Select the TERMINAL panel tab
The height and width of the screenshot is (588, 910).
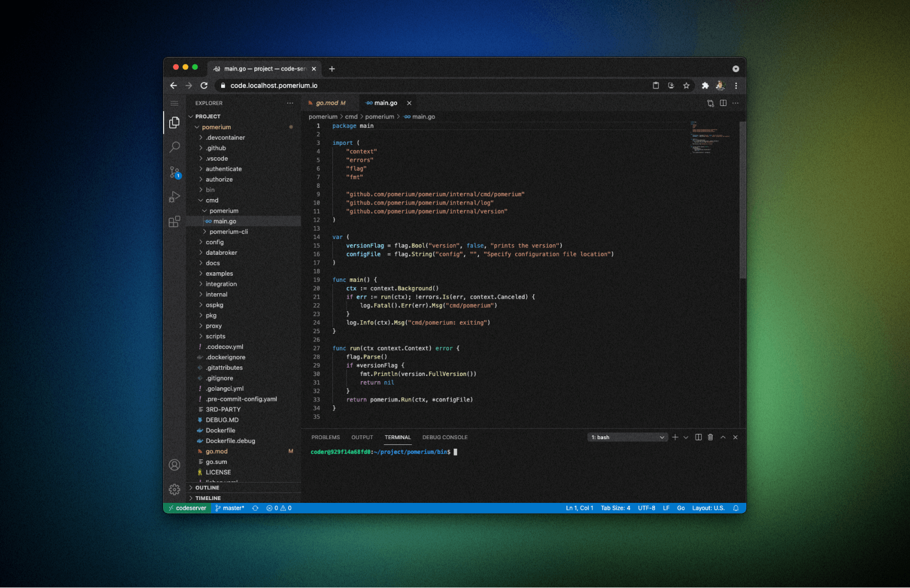(398, 437)
